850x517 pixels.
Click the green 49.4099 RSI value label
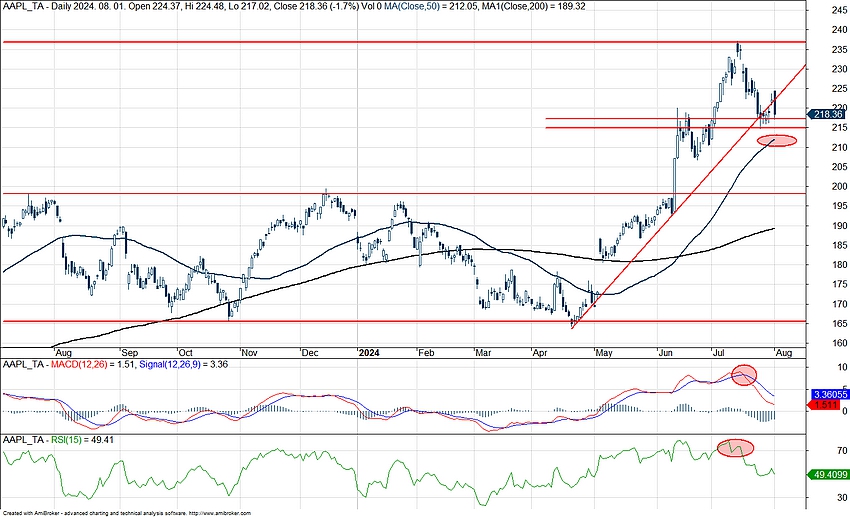pos(827,475)
